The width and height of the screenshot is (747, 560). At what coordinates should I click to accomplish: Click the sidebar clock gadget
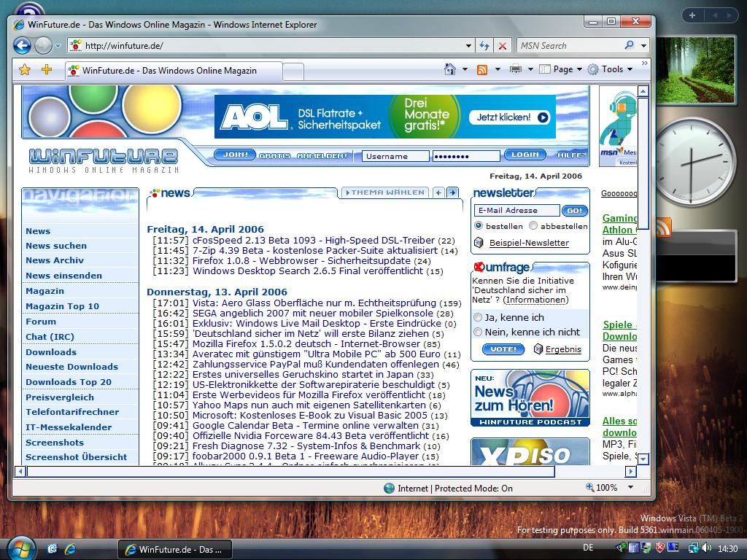click(x=694, y=161)
